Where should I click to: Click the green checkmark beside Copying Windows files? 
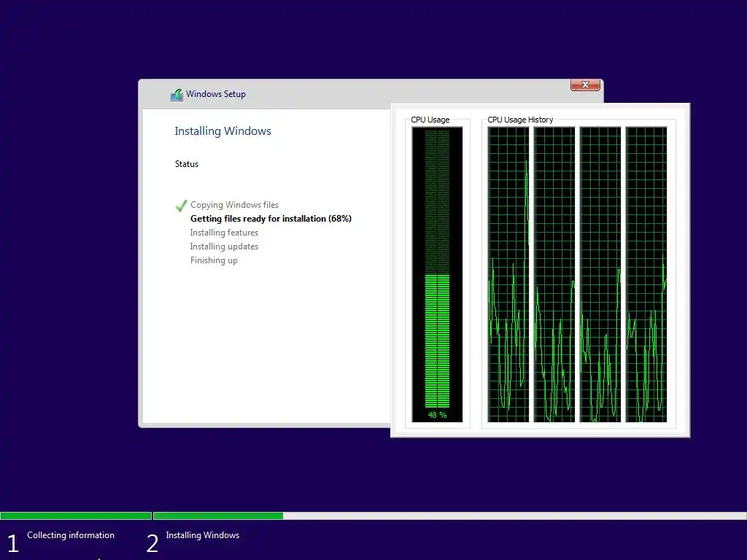click(x=181, y=205)
